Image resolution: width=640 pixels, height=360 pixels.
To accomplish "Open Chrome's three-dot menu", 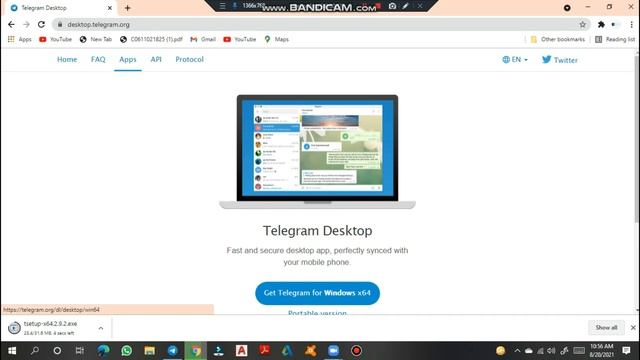I will coord(631,24).
